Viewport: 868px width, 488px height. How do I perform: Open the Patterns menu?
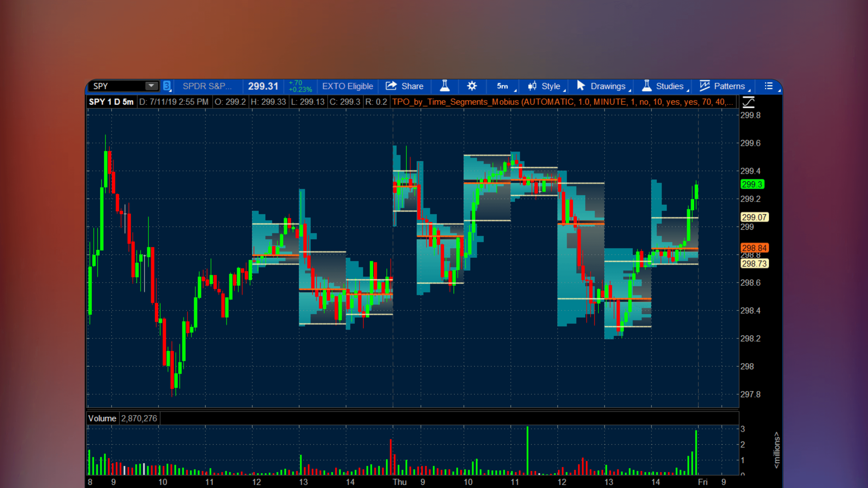coord(729,86)
